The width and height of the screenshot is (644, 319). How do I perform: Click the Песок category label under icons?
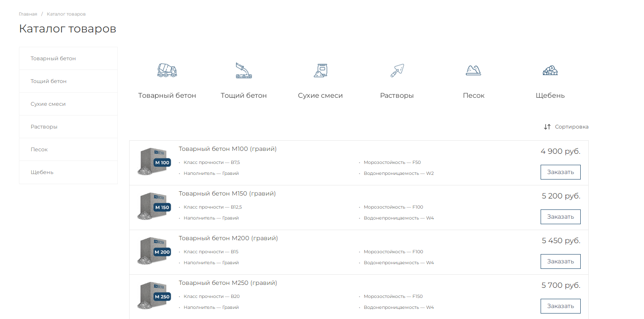tap(474, 96)
